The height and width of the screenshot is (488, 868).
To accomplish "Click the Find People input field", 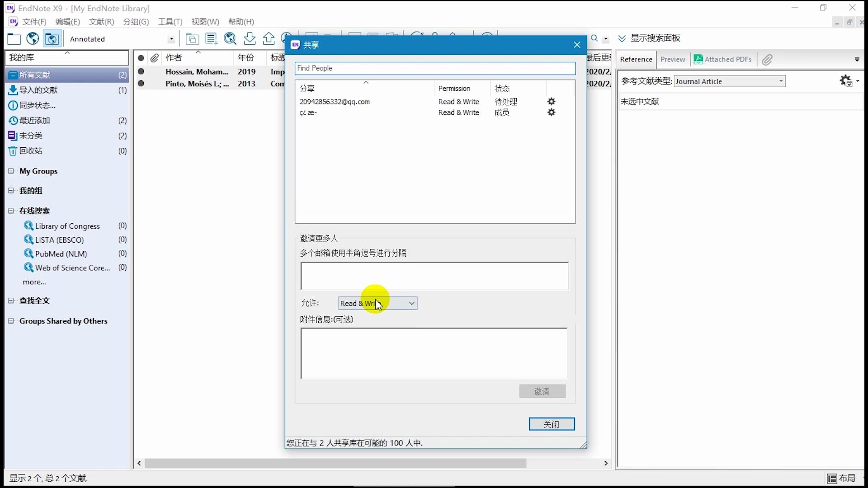I will click(x=434, y=68).
